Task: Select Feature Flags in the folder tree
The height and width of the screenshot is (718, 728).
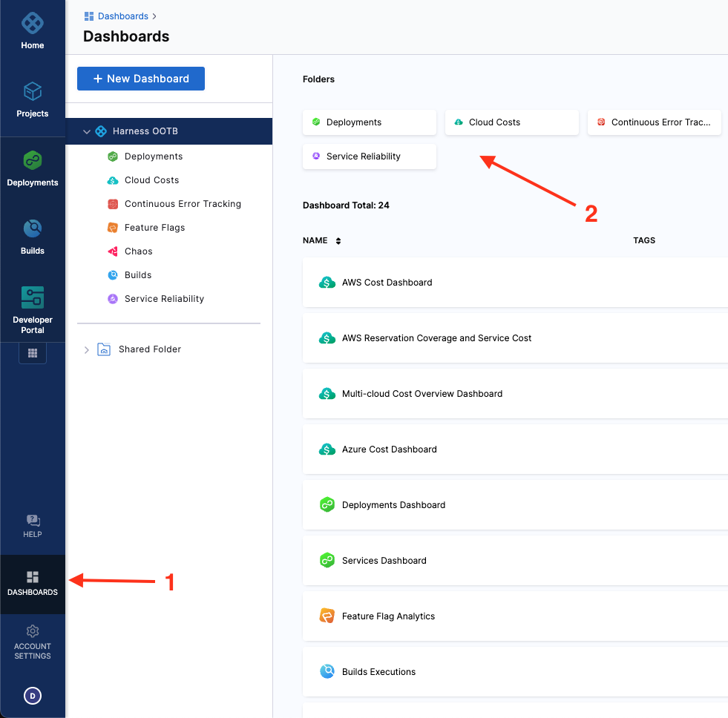Action: pyautogui.click(x=154, y=228)
